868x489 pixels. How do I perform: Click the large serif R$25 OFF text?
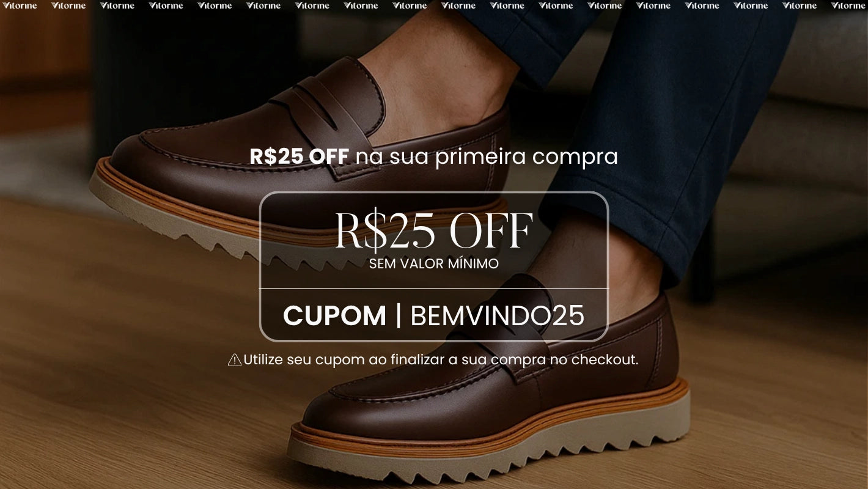434,230
